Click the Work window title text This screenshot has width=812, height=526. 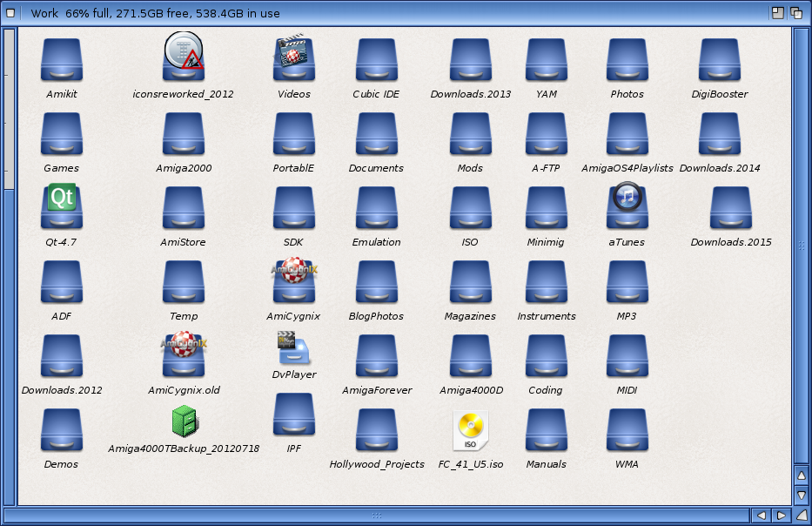click(x=156, y=13)
